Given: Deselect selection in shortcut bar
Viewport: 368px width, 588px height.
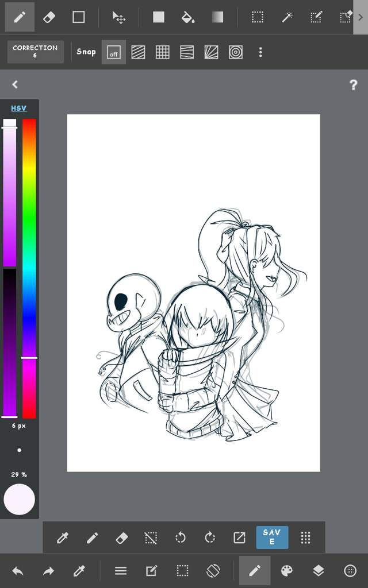Looking at the screenshot, I should pos(151,537).
